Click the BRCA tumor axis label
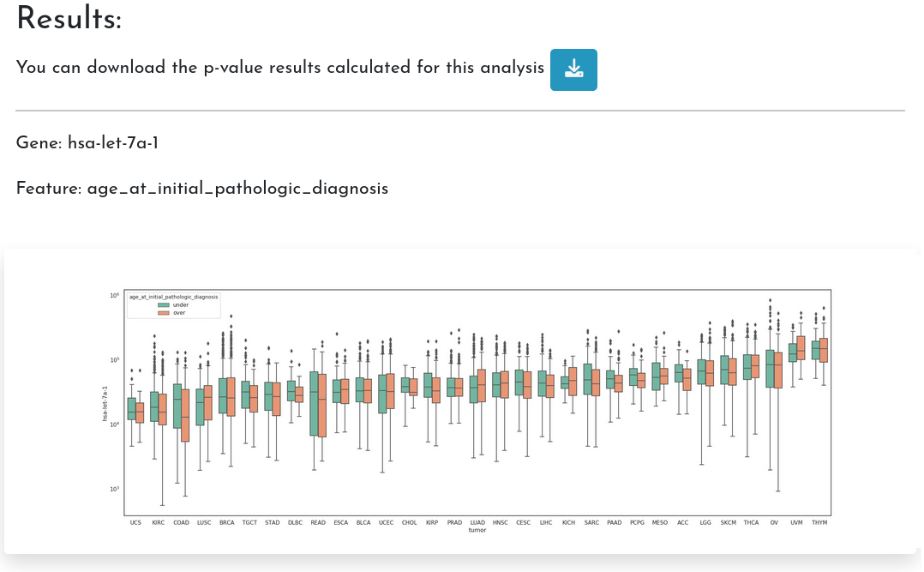The width and height of the screenshot is (924, 572). click(x=227, y=523)
